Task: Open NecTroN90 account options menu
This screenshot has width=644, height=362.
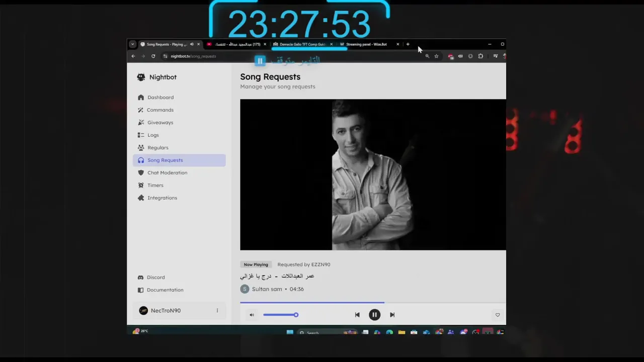Action: pos(217,310)
